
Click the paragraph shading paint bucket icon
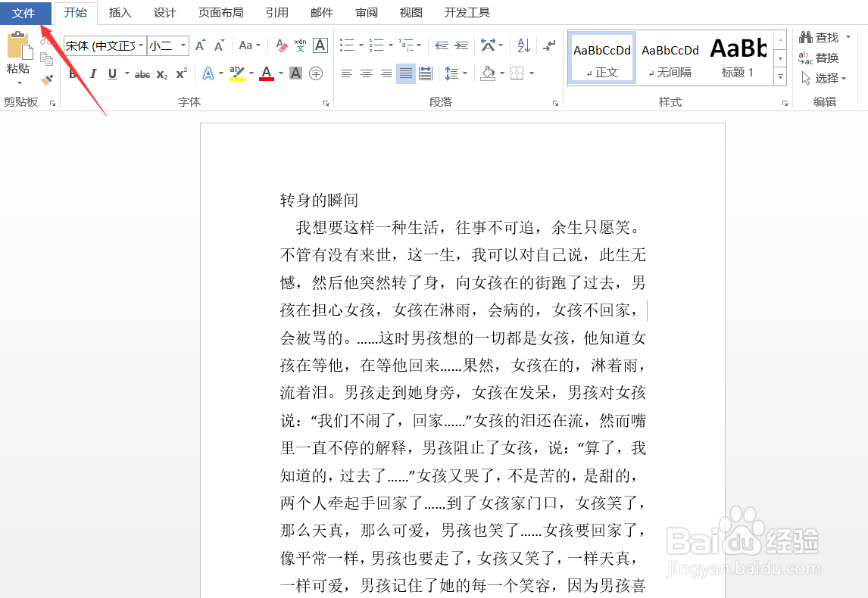[488, 73]
